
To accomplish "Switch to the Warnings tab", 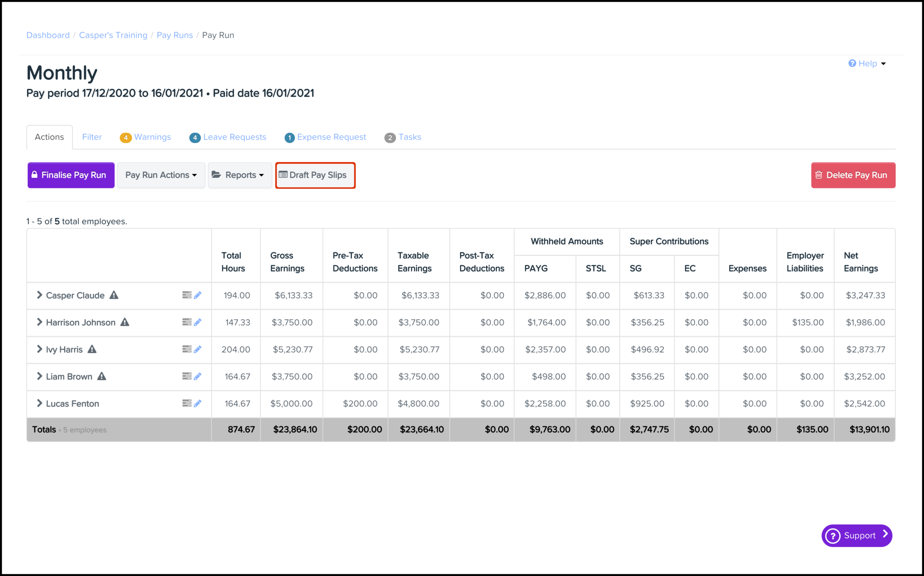I will point(146,137).
